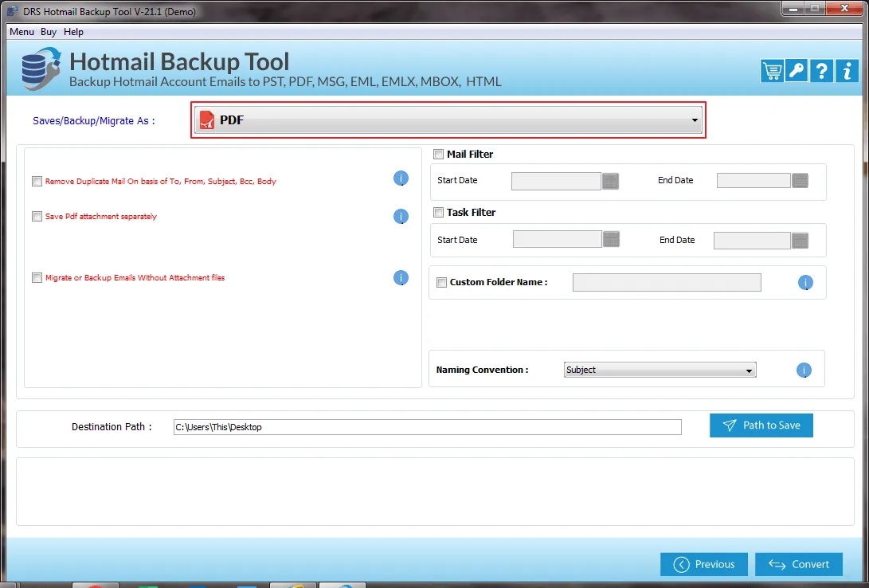Open the Naming Convention Subject dropdown
The width and height of the screenshot is (869, 588).
tap(660, 370)
